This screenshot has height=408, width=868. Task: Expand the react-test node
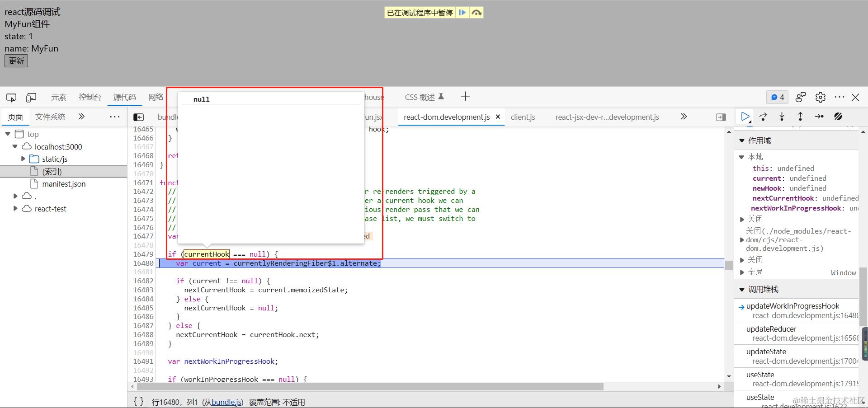(15, 208)
